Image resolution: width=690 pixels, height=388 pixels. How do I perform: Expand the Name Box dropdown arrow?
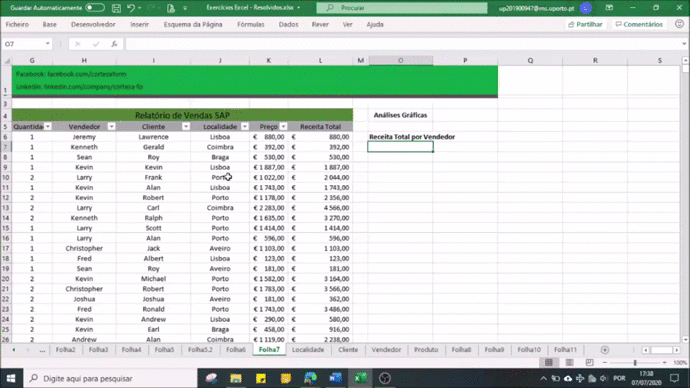click(x=48, y=44)
